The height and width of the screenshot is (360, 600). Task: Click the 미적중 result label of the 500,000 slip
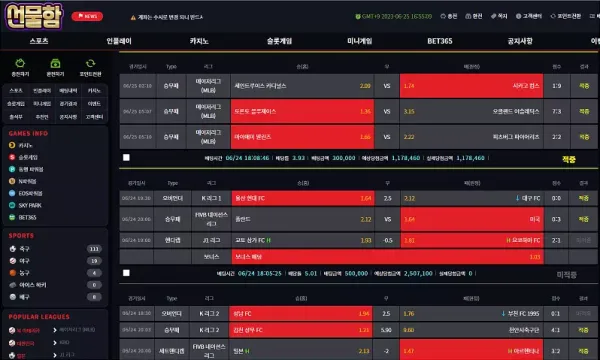click(567, 275)
